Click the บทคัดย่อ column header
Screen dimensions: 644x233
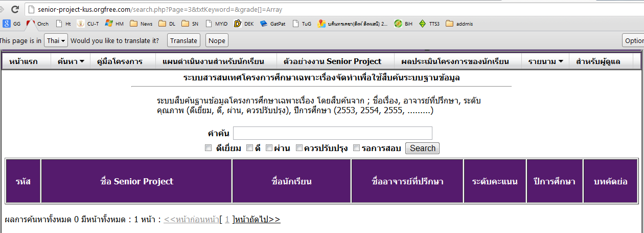[610, 181]
